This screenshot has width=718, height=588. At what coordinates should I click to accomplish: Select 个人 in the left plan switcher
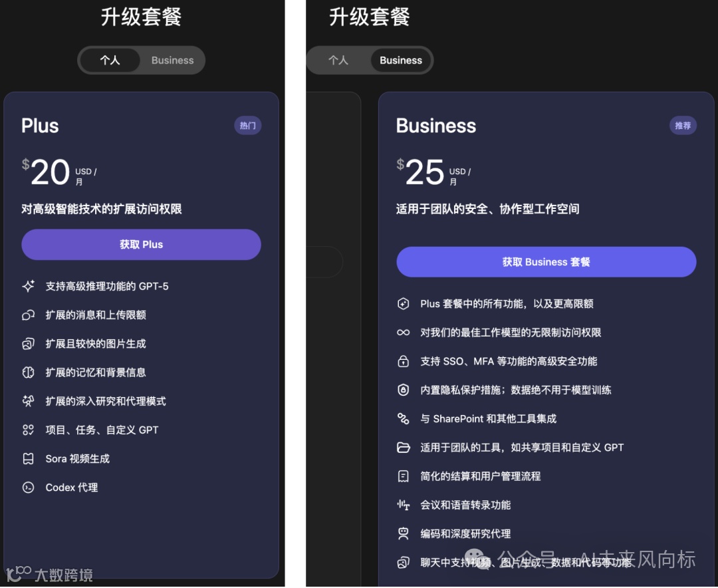[110, 60]
